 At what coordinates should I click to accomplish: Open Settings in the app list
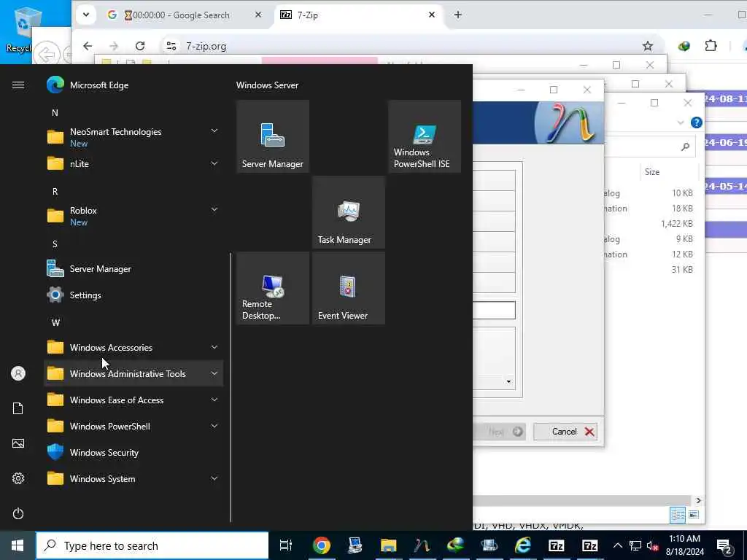coord(133,295)
